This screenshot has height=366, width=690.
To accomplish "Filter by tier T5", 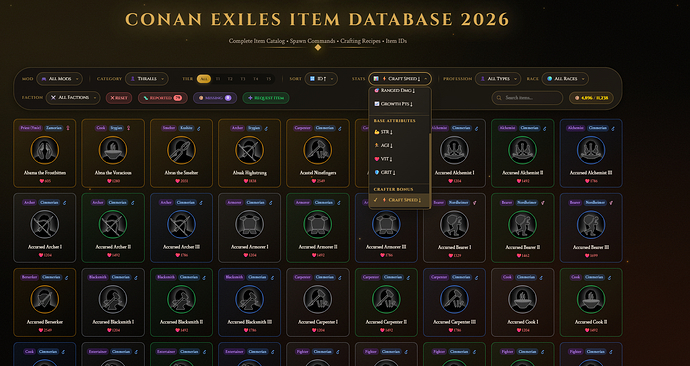I will click(x=268, y=79).
